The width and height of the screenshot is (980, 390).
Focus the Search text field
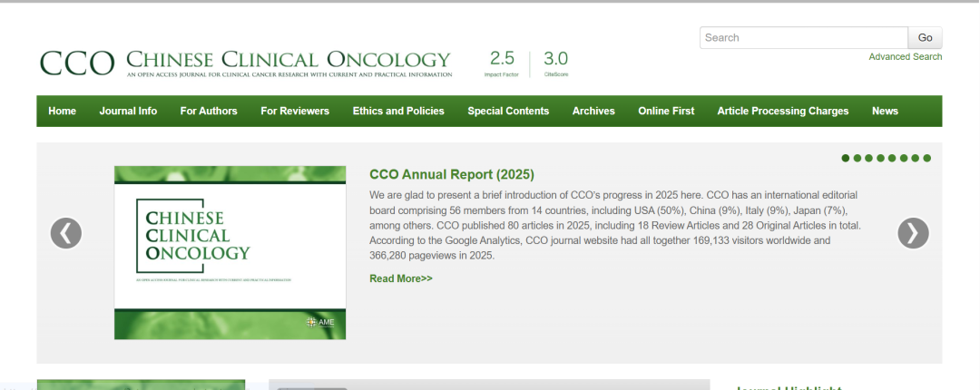[803, 38]
